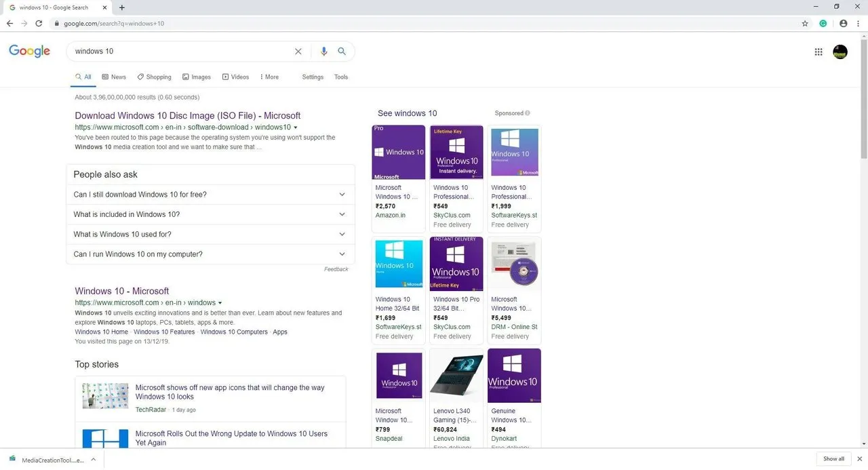Open Download Windows 10 Disc Image link
Viewport: 868px width, 470px height.
tap(188, 115)
